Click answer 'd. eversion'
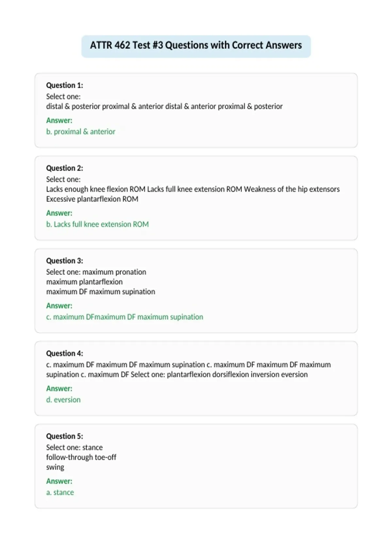The width and height of the screenshot is (392, 556). (63, 400)
